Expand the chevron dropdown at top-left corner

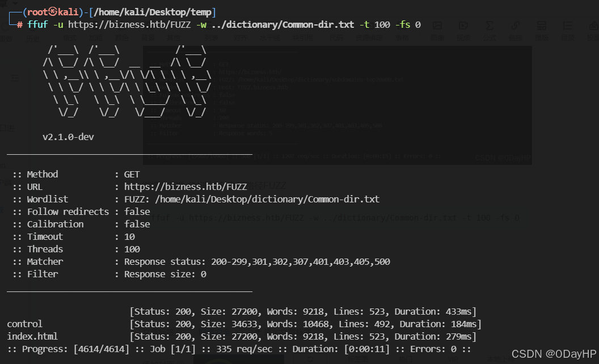[15, 3]
